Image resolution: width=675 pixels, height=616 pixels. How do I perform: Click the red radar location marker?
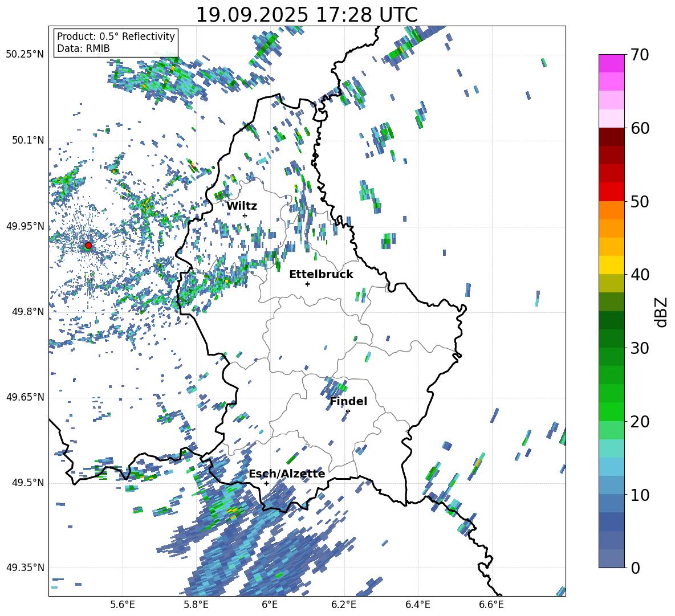88,245
